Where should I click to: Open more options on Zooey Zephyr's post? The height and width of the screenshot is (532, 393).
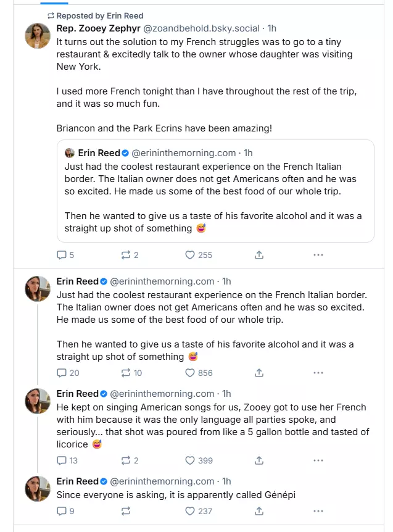[318, 255]
